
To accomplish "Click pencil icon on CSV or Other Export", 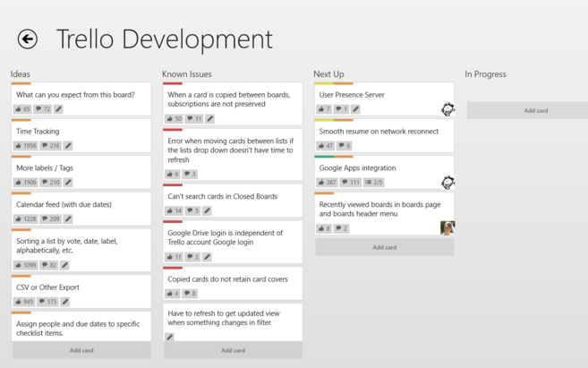I will coord(65,302).
